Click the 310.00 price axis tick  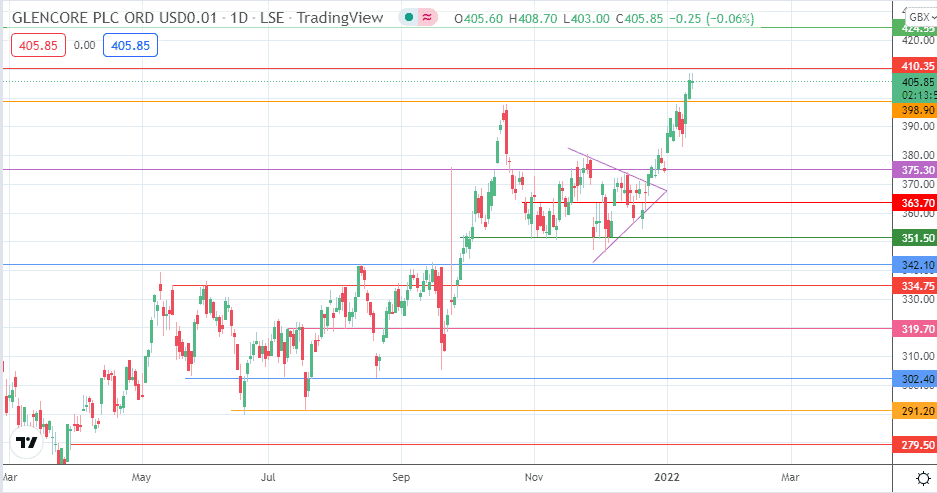tap(918, 356)
